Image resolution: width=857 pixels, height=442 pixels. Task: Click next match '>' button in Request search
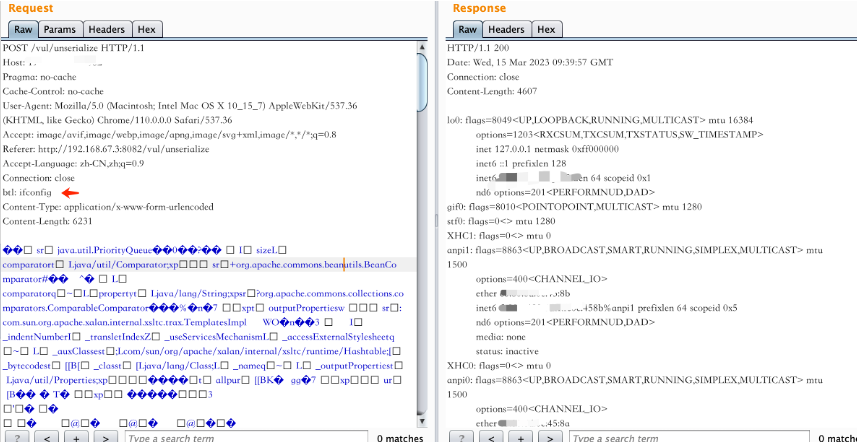click(x=105, y=437)
